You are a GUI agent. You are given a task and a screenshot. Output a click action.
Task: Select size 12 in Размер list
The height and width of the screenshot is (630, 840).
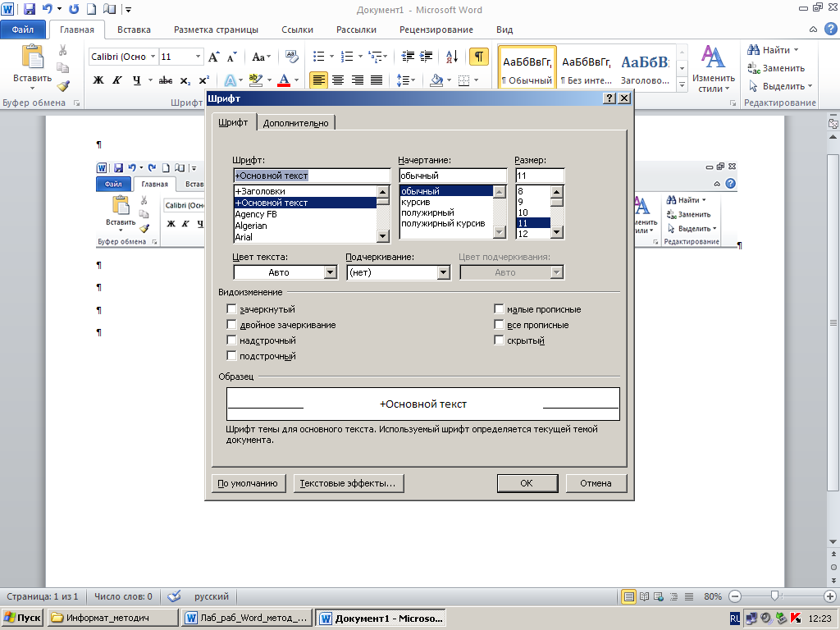pyautogui.click(x=533, y=234)
